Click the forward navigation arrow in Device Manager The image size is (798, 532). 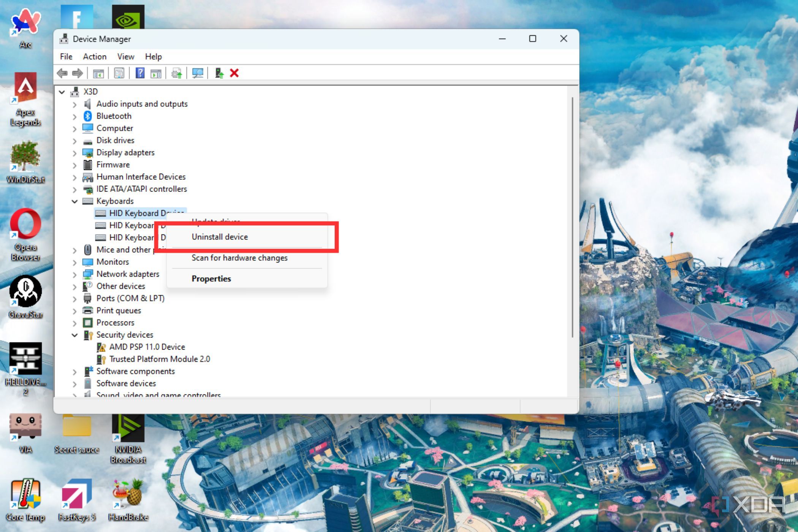click(78, 73)
